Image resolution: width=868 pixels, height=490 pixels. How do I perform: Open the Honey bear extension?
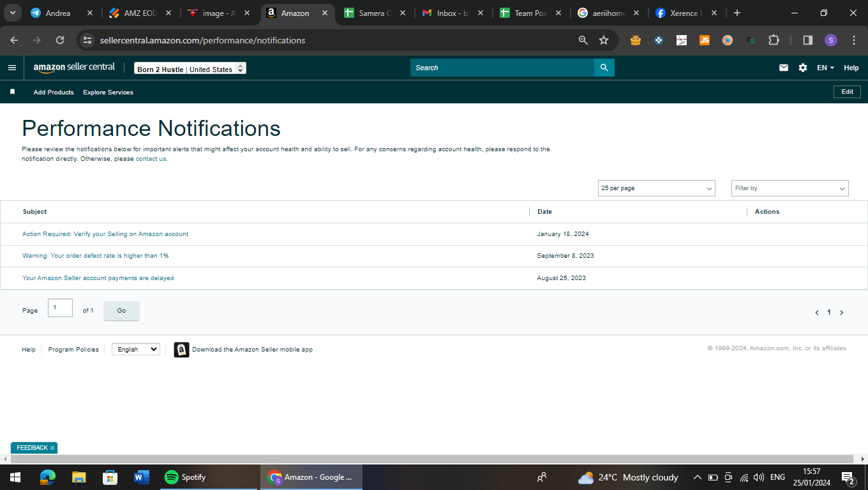tap(635, 40)
